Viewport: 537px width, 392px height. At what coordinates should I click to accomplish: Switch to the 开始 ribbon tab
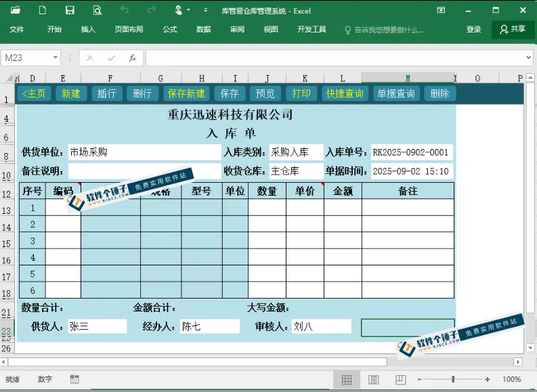point(54,29)
